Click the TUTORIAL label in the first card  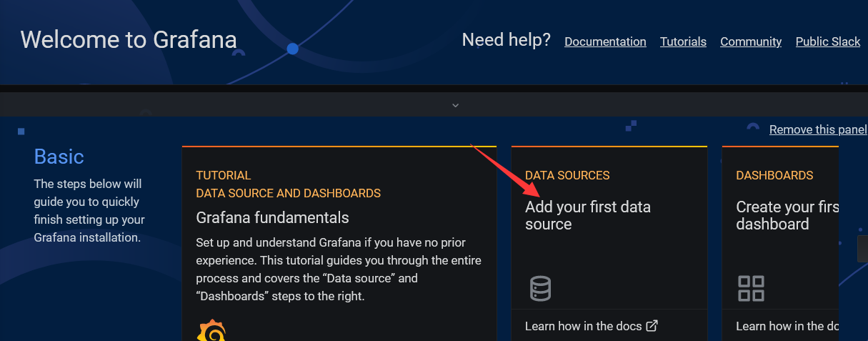pyautogui.click(x=224, y=175)
